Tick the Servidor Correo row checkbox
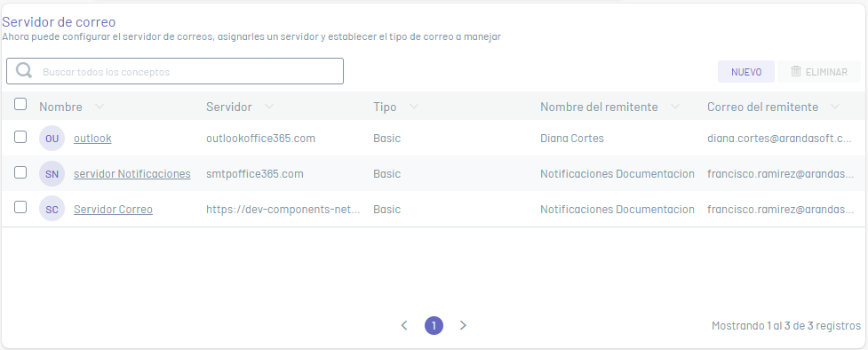The image size is (868, 350). 20,207
